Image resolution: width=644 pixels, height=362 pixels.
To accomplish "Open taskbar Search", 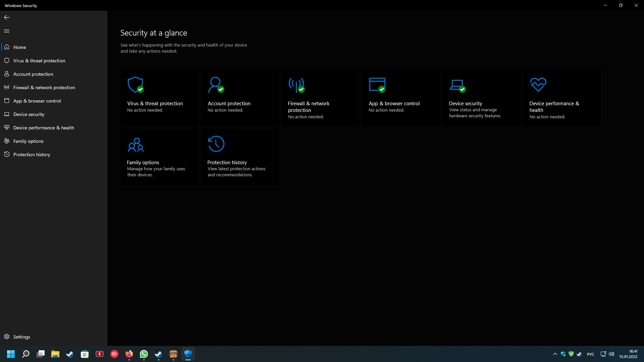I will 26,354.
